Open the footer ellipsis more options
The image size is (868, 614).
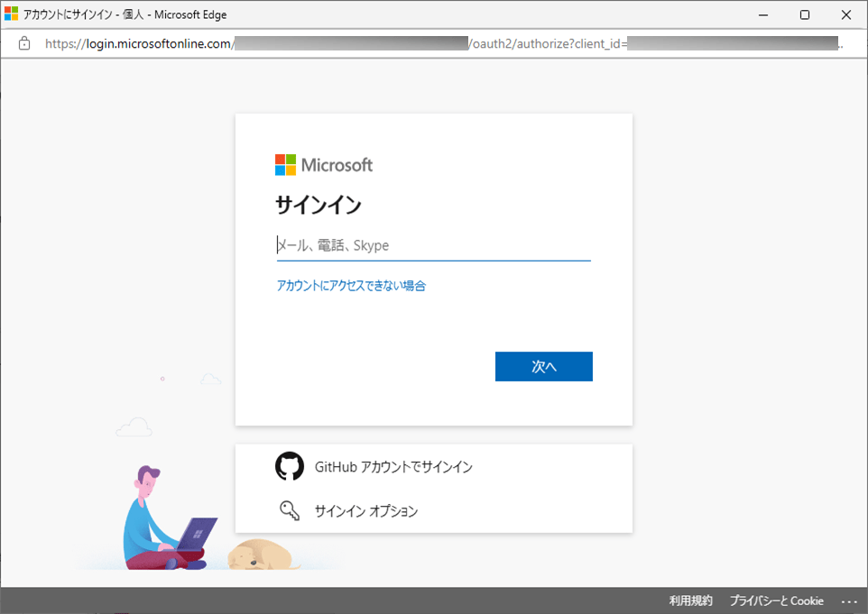pos(849,601)
